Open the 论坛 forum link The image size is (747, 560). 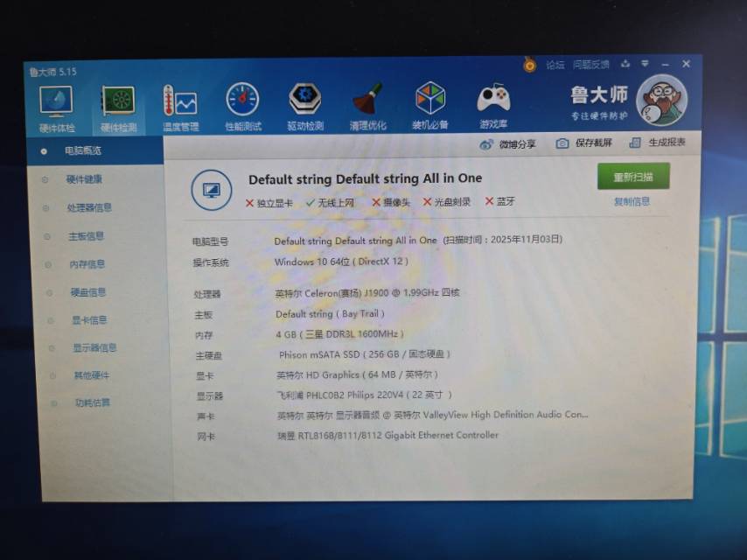tap(555, 65)
